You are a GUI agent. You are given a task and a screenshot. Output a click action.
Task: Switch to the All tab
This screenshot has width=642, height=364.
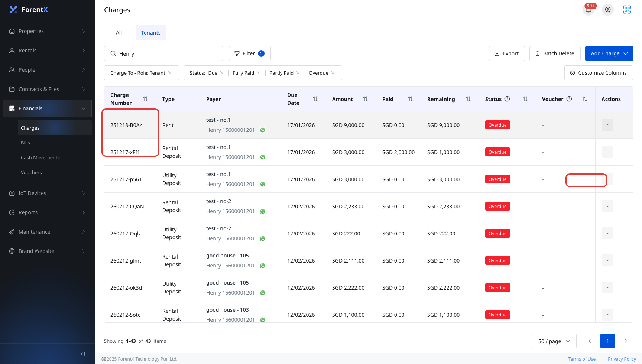pos(119,33)
